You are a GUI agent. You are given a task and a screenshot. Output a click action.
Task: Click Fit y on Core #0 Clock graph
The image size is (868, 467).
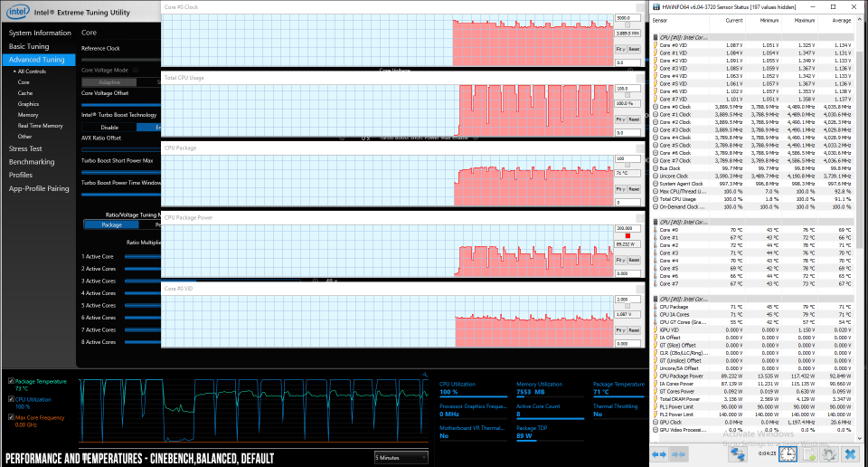click(x=620, y=49)
